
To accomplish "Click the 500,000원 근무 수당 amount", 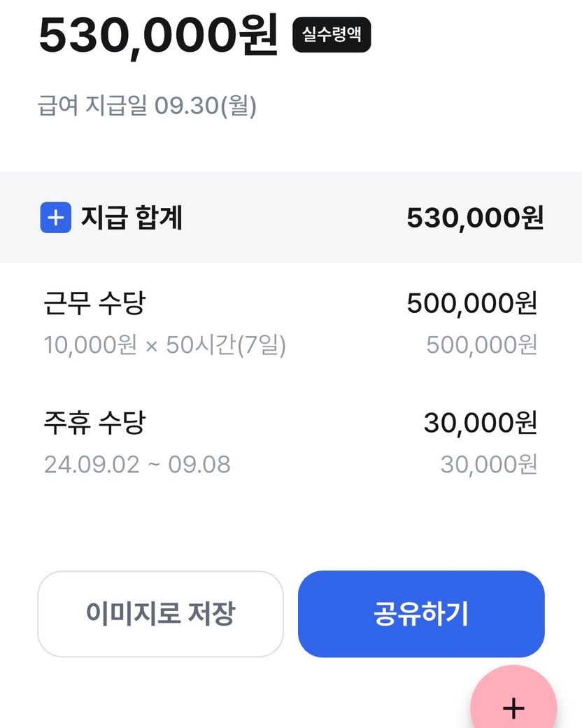I will [x=472, y=304].
